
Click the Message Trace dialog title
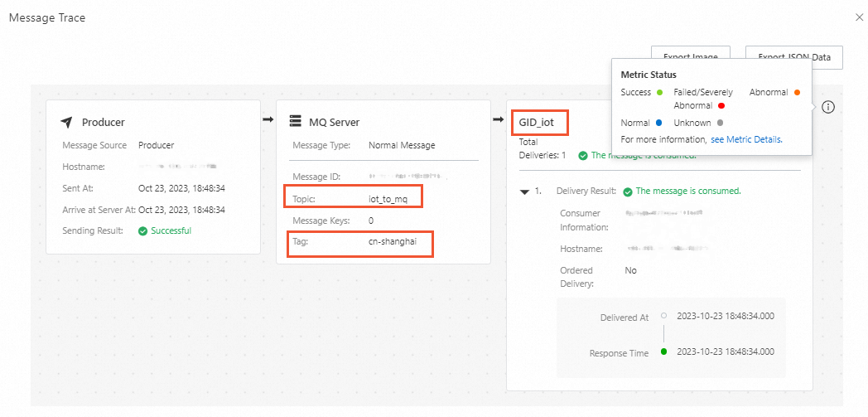(x=47, y=17)
